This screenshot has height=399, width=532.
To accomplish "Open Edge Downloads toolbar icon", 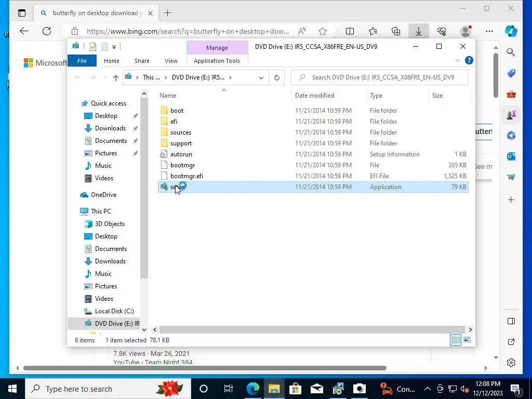I will tap(419, 32).
